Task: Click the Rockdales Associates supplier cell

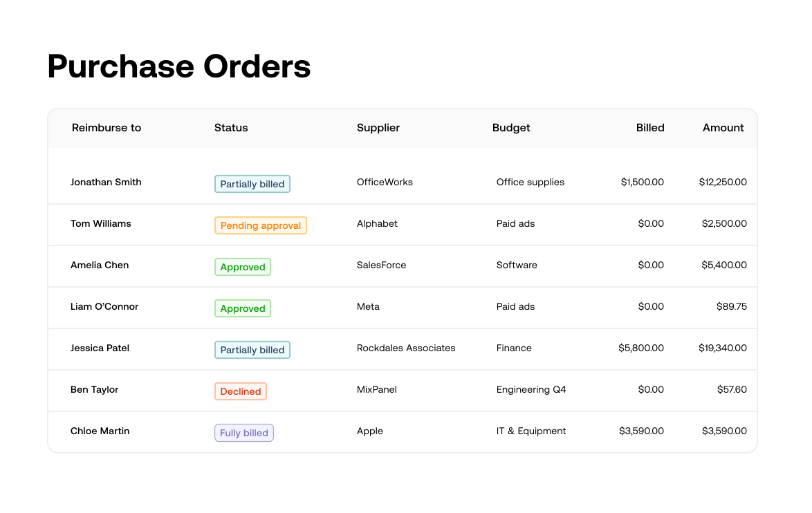Action: [406, 348]
